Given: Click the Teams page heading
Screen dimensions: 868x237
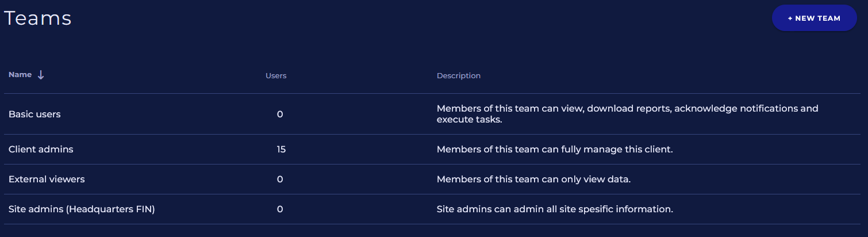Looking at the screenshot, I should [x=38, y=18].
